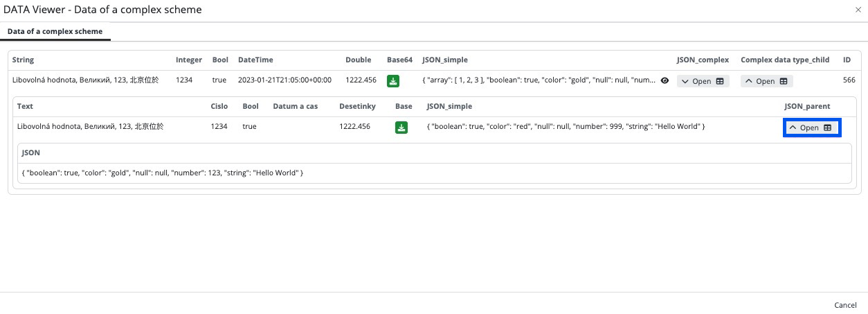Select the ID value 566
Screen dimensions: 868x314
coord(849,80)
